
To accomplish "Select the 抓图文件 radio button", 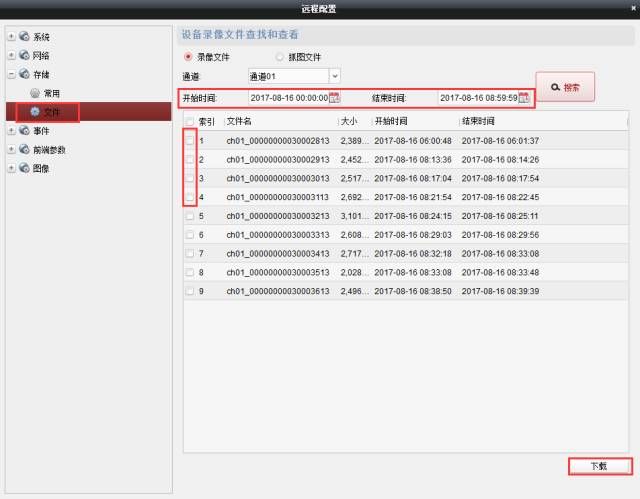I will (280, 57).
